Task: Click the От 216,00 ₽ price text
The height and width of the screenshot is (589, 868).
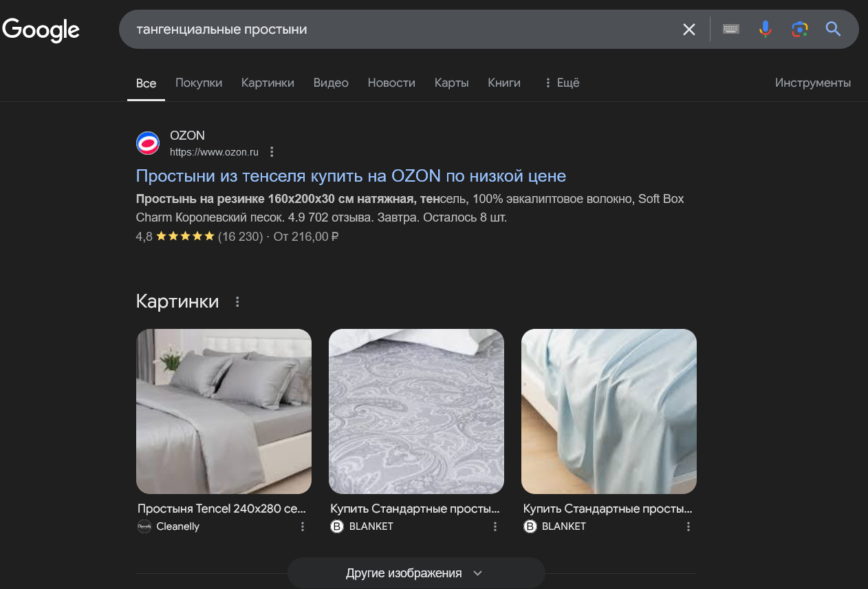Action: [306, 237]
